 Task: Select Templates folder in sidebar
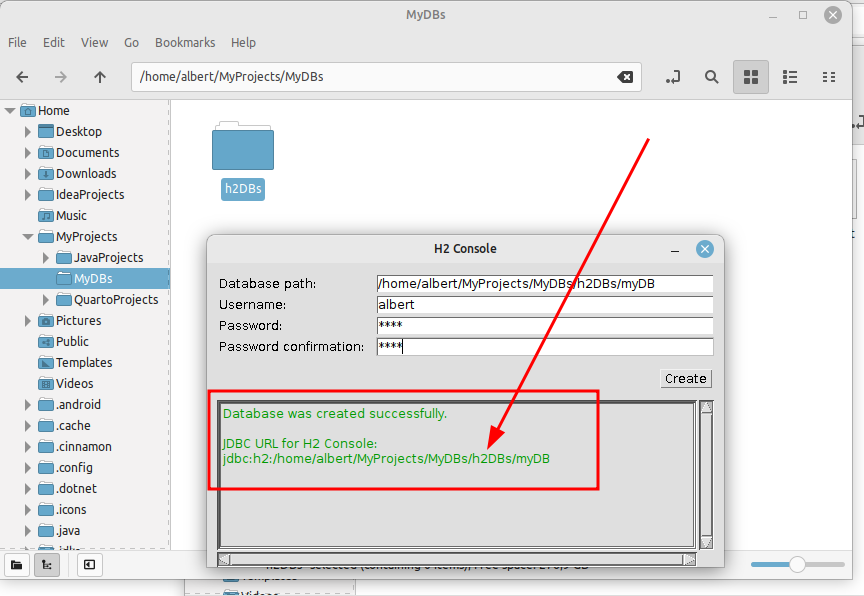click(x=75, y=362)
